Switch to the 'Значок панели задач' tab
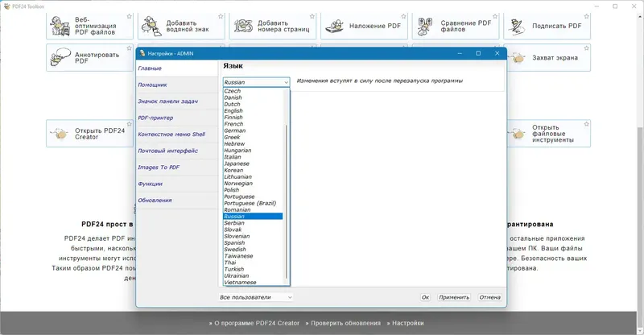Screen dimensions: 644x335 pos(177,101)
